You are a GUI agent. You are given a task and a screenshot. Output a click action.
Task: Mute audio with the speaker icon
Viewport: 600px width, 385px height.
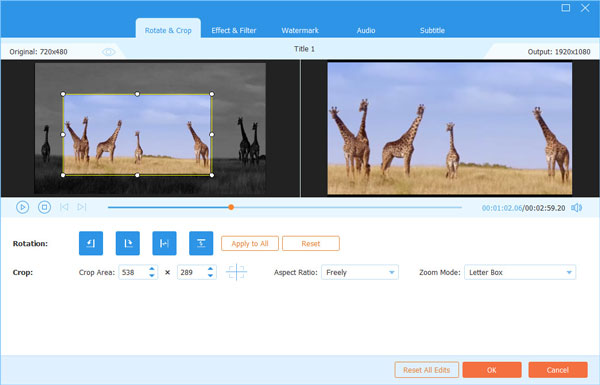pos(576,208)
